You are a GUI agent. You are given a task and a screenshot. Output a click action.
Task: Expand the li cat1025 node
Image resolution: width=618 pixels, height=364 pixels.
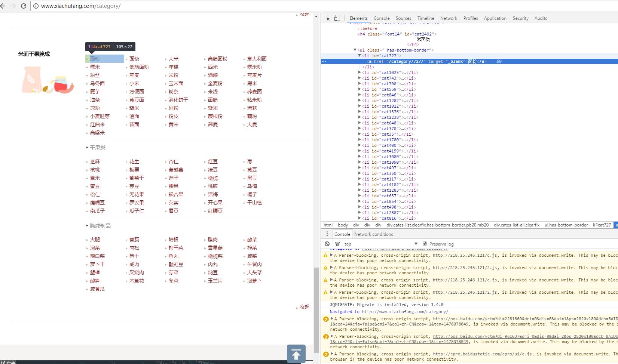coord(360,73)
